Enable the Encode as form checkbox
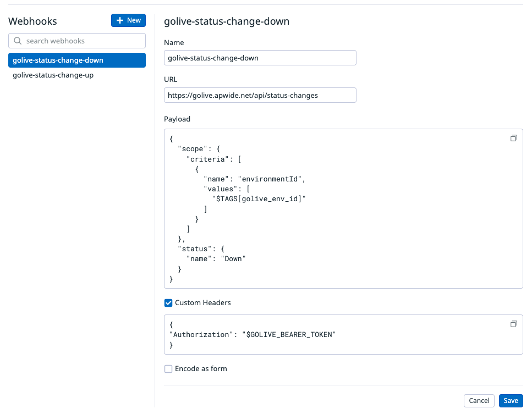 pos(168,369)
